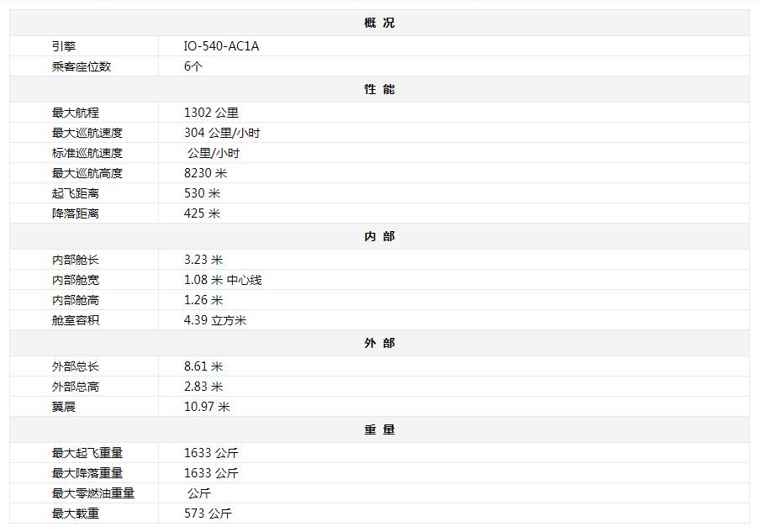Click the 内部 section header
The image size is (760, 532).
[x=379, y=236]
